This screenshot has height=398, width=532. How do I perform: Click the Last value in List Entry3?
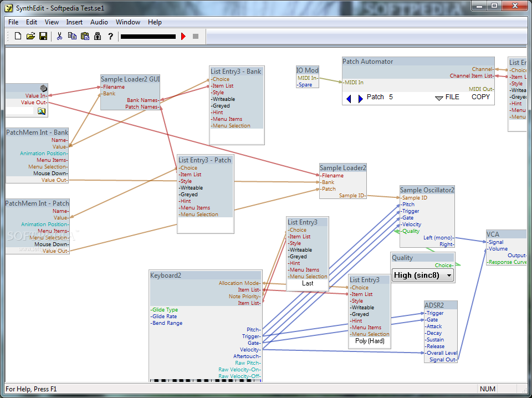pyautogui.click(x=308, y=283)
